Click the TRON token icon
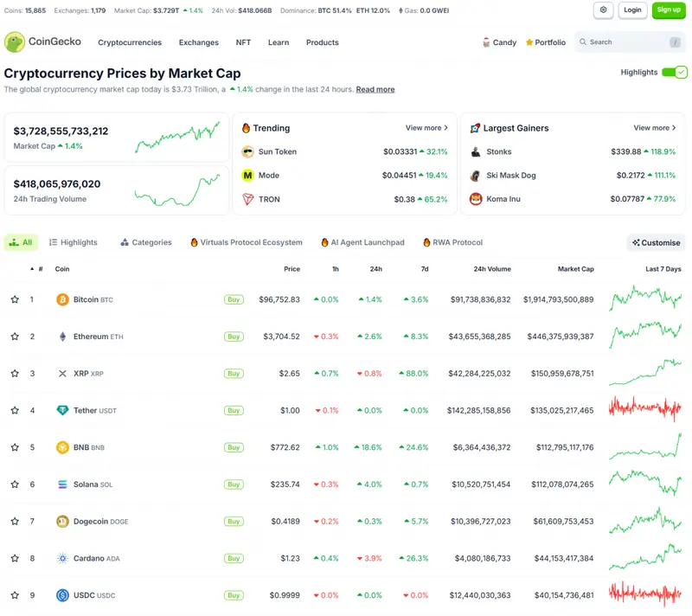 click(x=248, y=199)
